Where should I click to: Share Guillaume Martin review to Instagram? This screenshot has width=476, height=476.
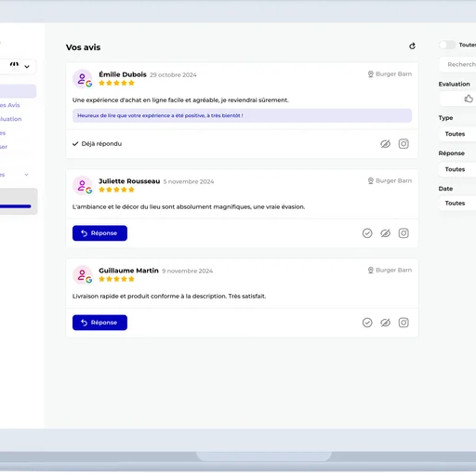click(403, 323)
